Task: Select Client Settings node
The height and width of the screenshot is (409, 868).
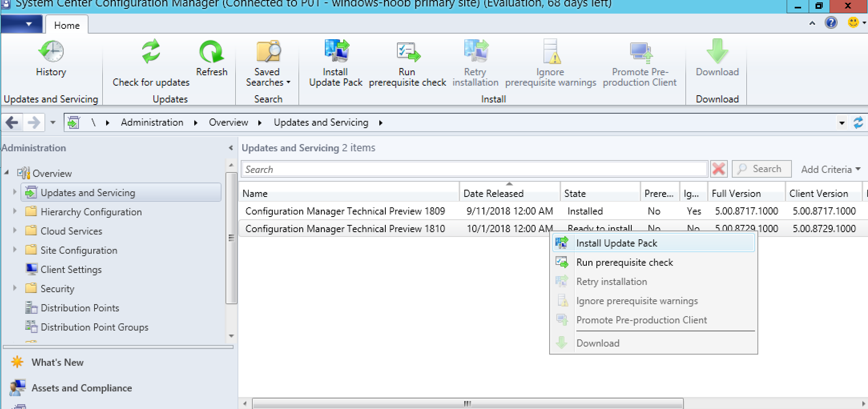Action: click(71, 269)
